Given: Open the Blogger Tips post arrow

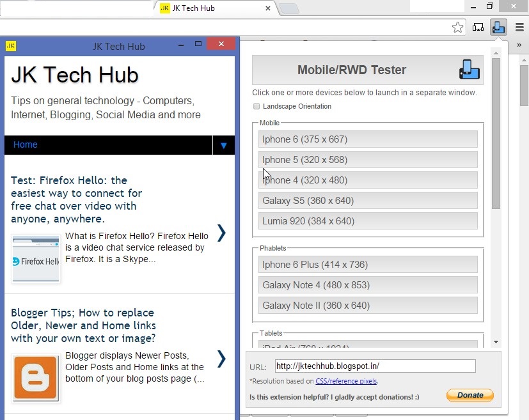Looking at the screenshot, I should coord(221,359).
